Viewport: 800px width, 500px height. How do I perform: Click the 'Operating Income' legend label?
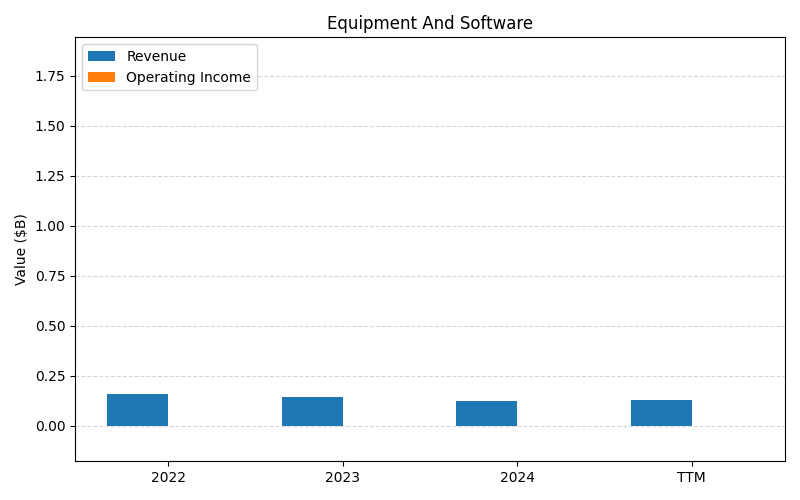tap(188, 77)
